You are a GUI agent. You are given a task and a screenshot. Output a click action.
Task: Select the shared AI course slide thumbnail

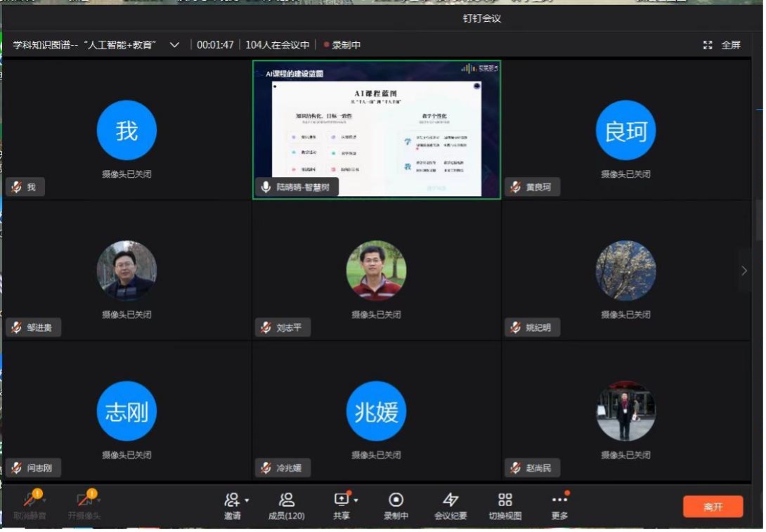tap(377, 129)
